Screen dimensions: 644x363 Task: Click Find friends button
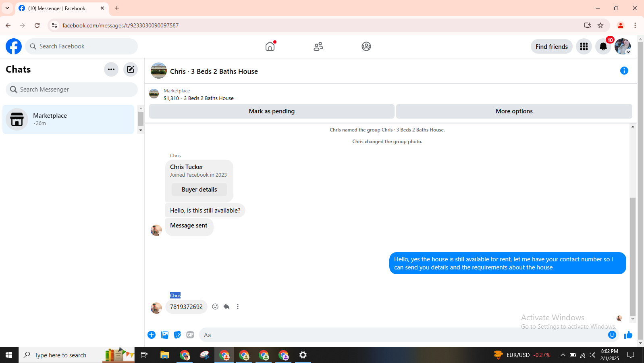[552, 46]
